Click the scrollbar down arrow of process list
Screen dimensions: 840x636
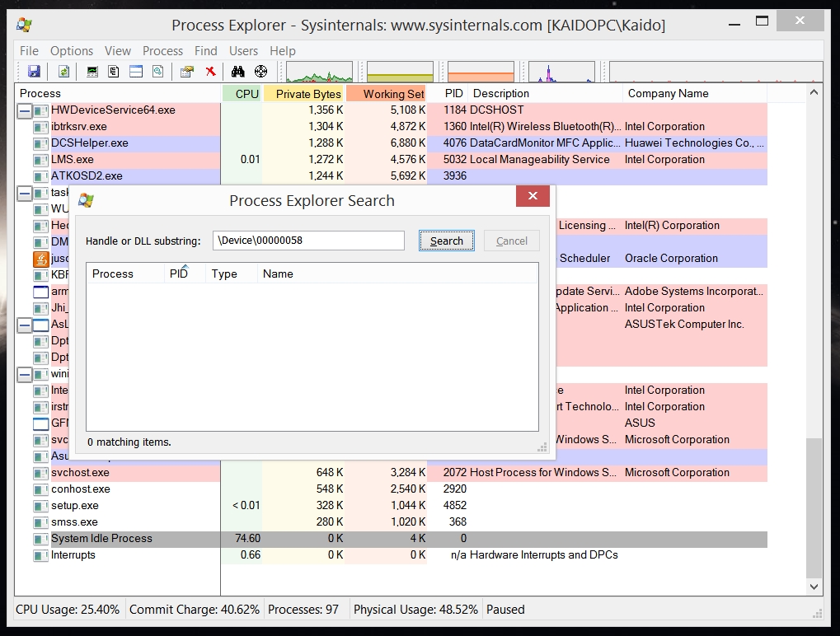coord(814,587)
